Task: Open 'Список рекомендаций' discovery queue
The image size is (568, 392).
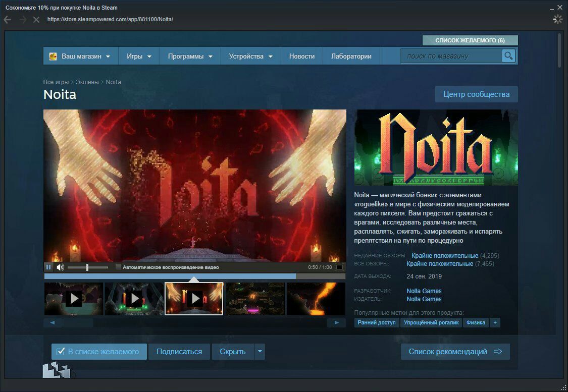Action: click(x=455, y=352)
